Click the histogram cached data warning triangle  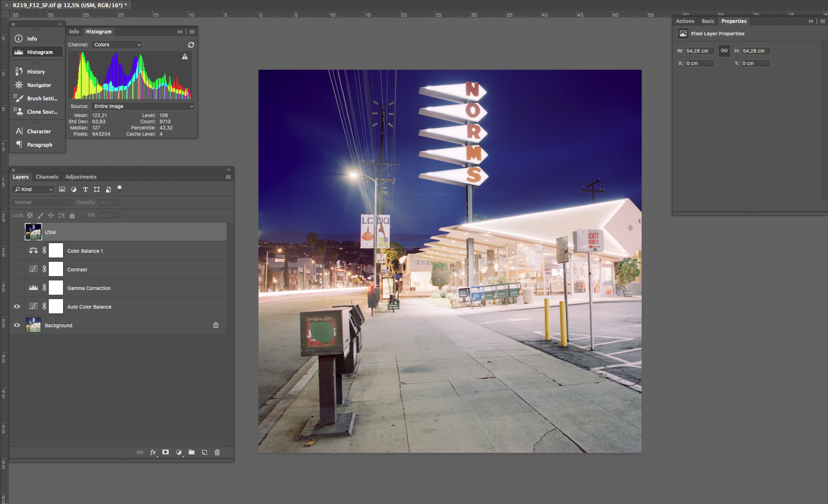point(185,57)
